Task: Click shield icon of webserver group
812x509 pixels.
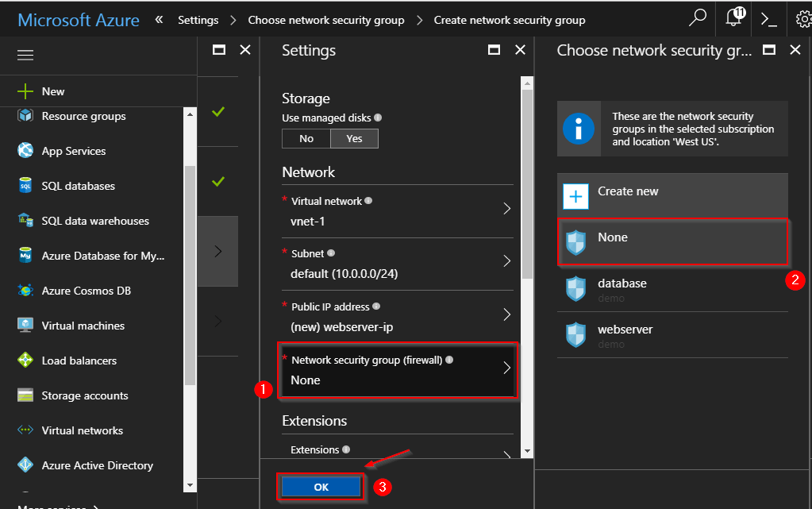Action: pyautogui.click(x=575, y=335)
